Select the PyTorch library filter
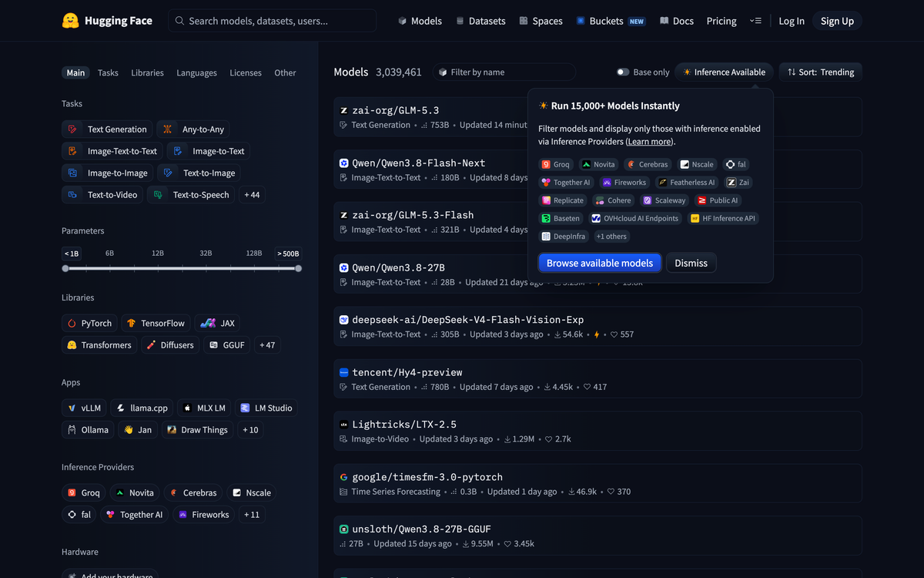This screenshot has width=924, height=578. point(90,323)
